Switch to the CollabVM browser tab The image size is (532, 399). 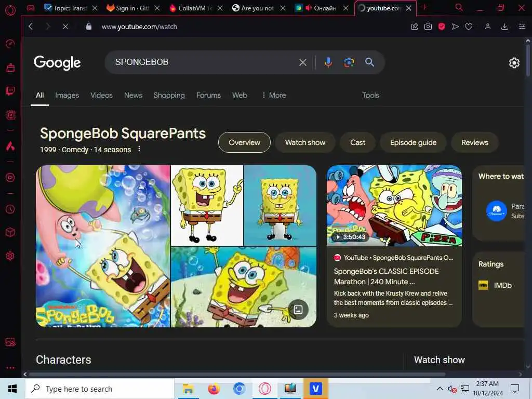196,8
